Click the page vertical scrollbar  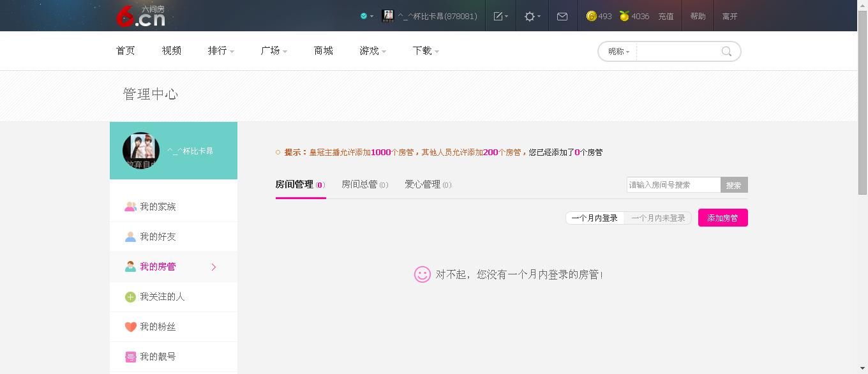click(862, 102)
